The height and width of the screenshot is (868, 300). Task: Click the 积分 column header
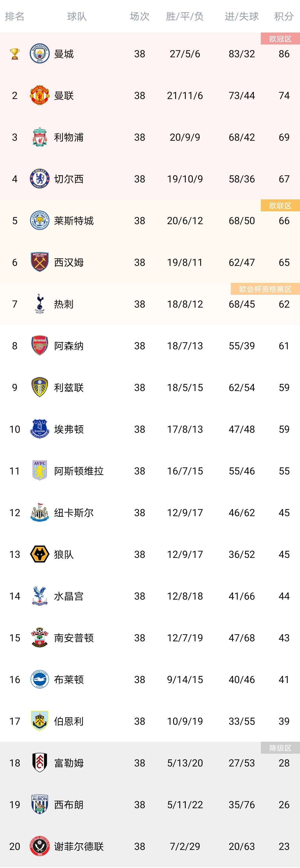coord(284,16)
